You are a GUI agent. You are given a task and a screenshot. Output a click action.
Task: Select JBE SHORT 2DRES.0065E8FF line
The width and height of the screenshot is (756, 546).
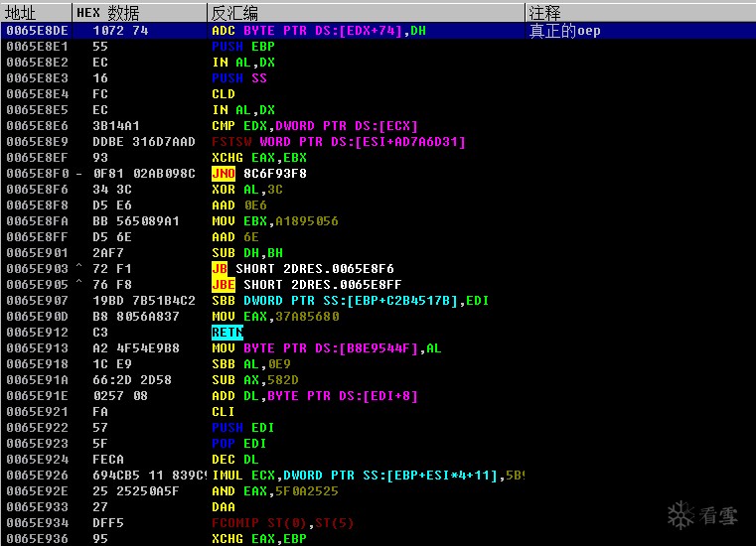(307, 284)
